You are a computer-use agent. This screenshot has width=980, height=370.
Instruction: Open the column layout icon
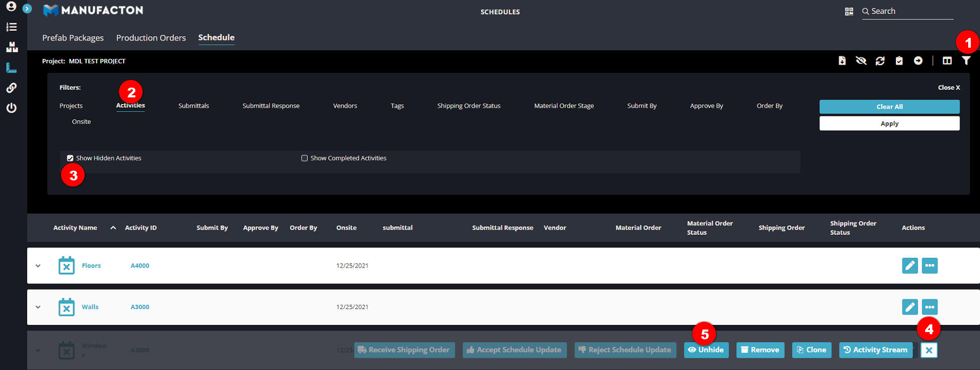947,61
